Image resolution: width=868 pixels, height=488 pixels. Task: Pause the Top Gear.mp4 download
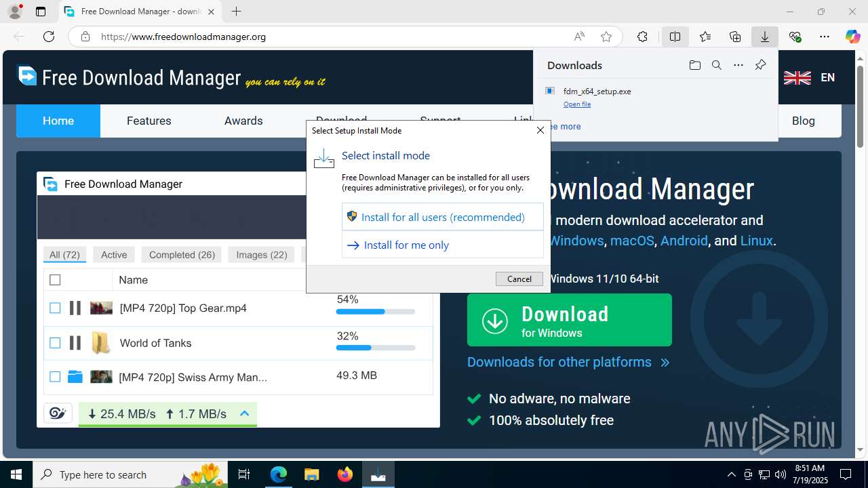(75, 308)
